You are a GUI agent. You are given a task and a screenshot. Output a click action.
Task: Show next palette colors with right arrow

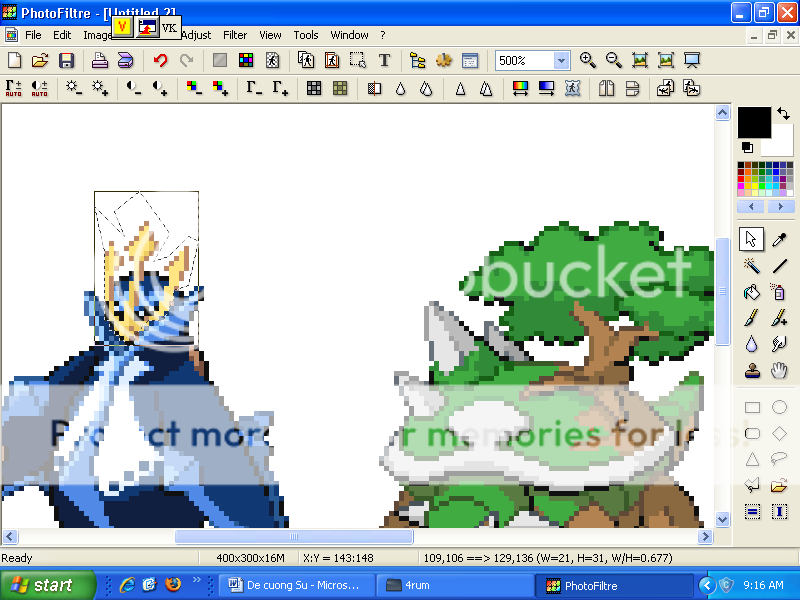[780, 207]
